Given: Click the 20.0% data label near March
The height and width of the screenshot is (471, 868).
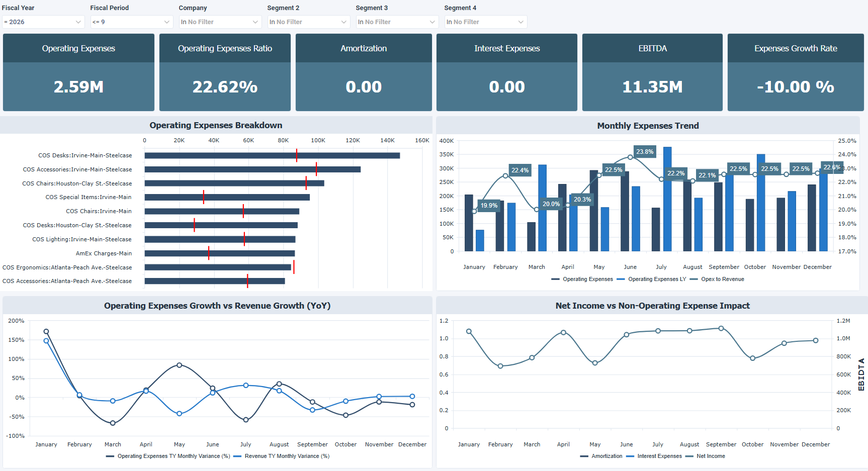Looking at the screenshot, I should pos(551,204).
